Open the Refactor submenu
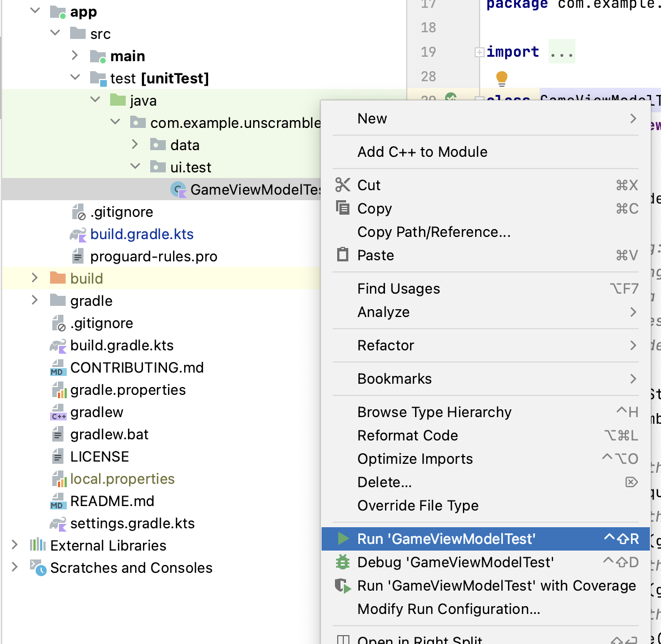 coord(386,345)
